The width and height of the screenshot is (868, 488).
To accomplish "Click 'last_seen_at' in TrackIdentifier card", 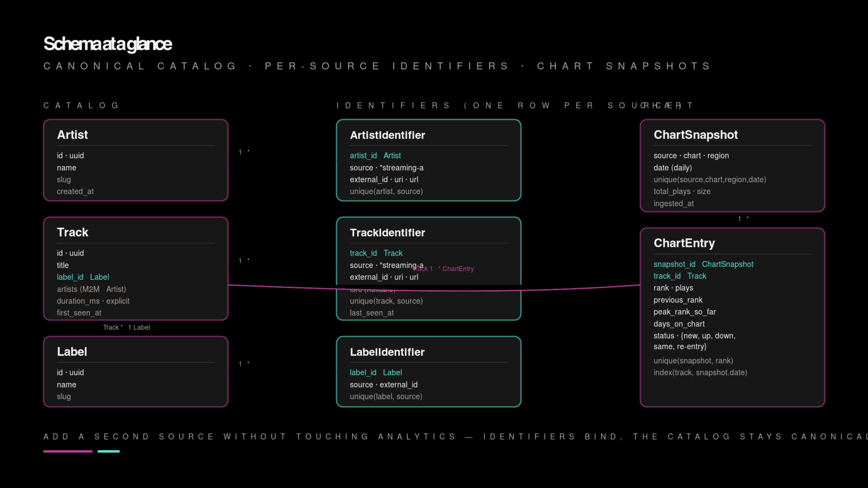I will [x=372, y=313].
